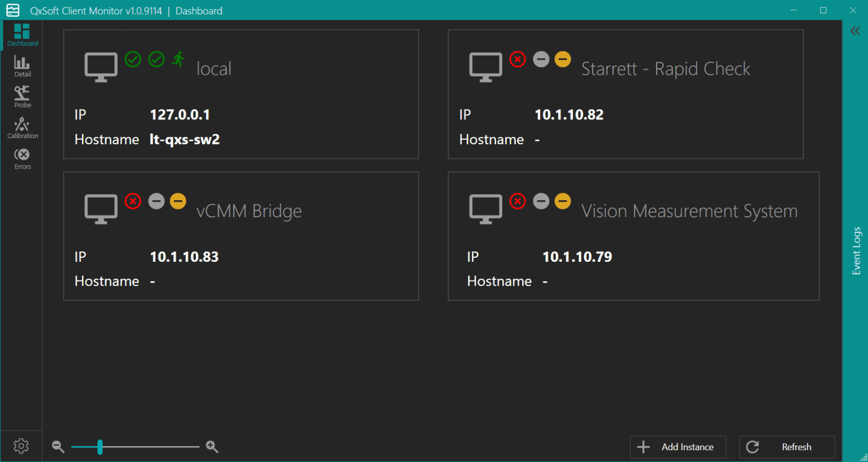Open the Calibration panel
Screen dimensions: 868x462
click(x=22, y=127)
